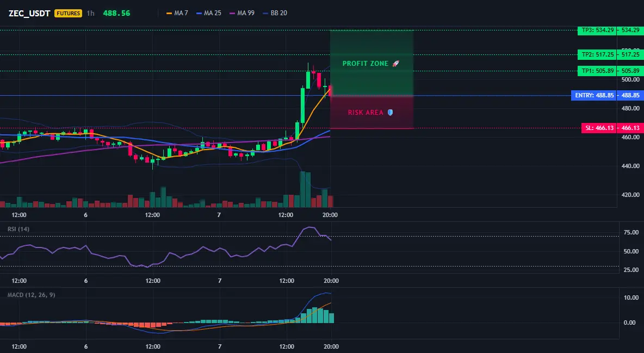
Task: Click the shield icon in risk area
Action: (391, 112)
